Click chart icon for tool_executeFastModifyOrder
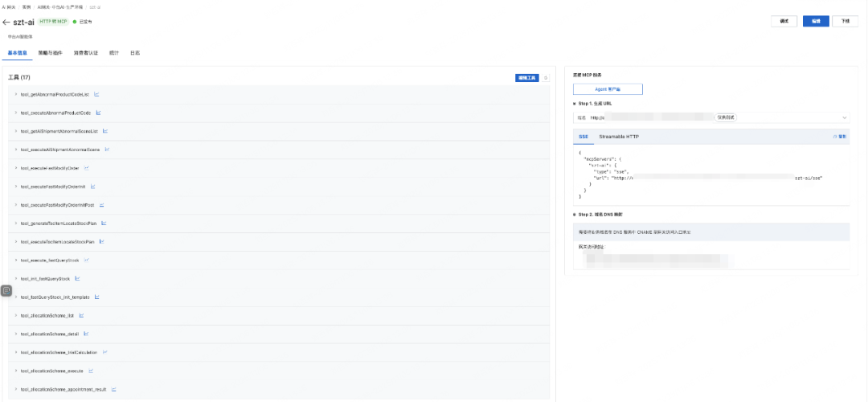 (87, 168)
